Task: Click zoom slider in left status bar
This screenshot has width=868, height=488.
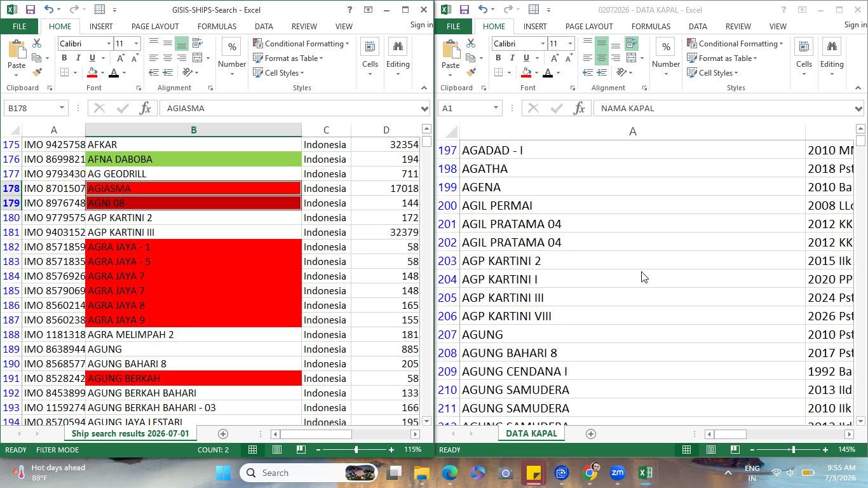Action: (x=356, y=449)
